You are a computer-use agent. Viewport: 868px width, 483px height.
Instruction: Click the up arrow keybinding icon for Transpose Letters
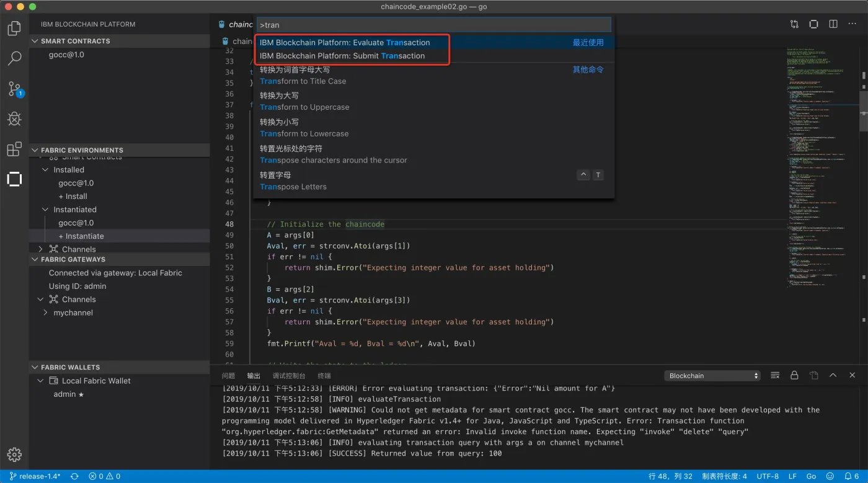click(x=583, y=175)
